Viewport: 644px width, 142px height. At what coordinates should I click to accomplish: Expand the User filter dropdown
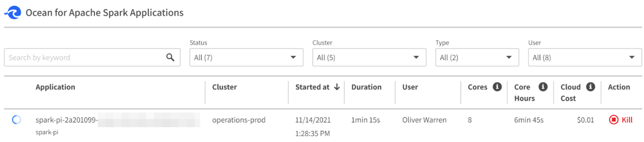click(584, 57)
